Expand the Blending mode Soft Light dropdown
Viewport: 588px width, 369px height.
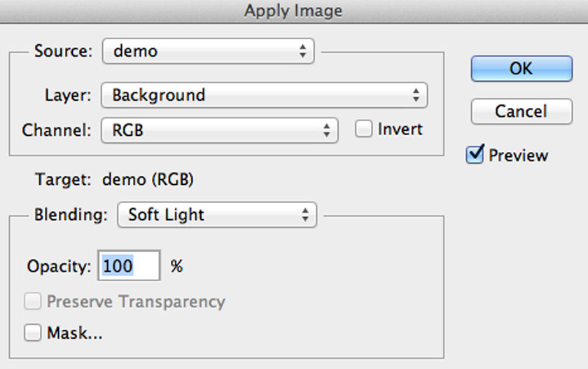pyautogui.click(x=217, y=215)
